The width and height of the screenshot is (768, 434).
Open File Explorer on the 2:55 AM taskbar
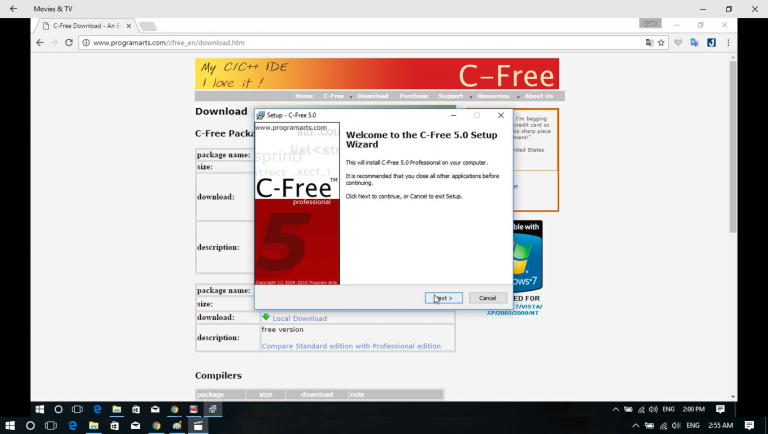point(94,426)
